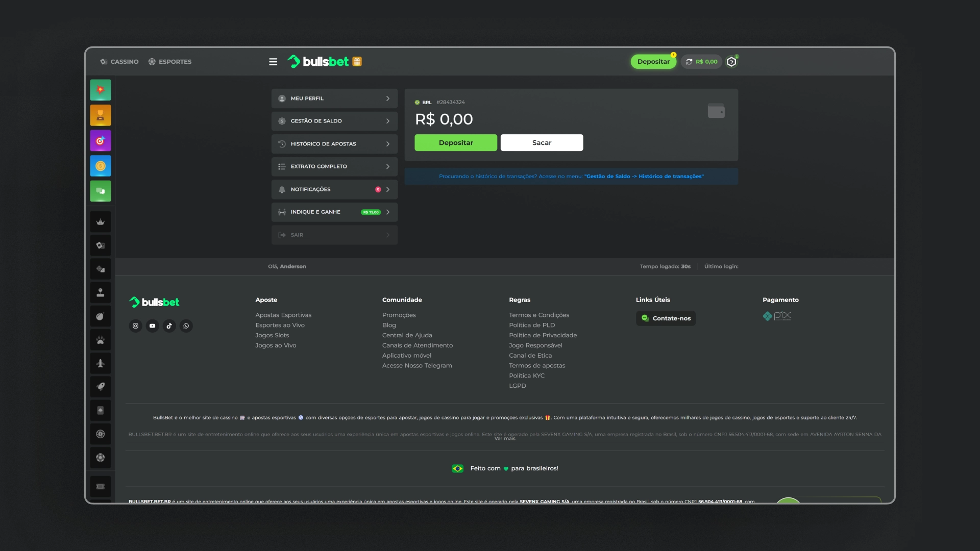Click the R$ 0,00 balance in the header

[706, 62]
